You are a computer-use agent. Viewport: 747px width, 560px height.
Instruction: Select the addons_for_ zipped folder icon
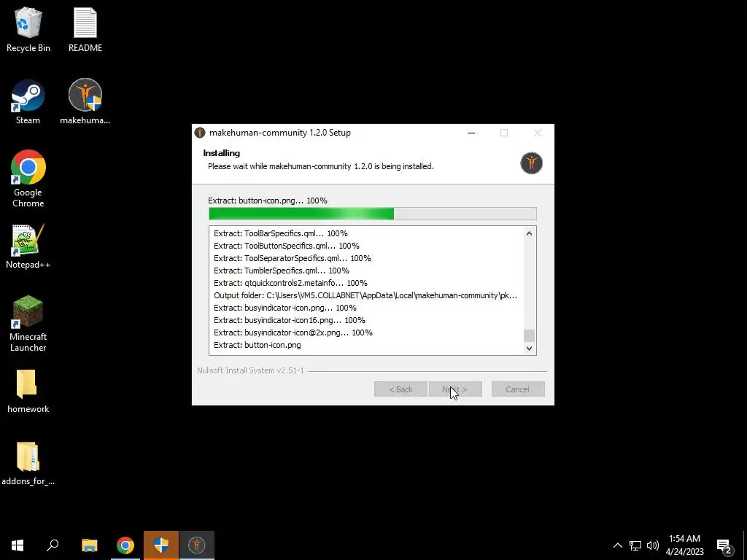(28, 464)
